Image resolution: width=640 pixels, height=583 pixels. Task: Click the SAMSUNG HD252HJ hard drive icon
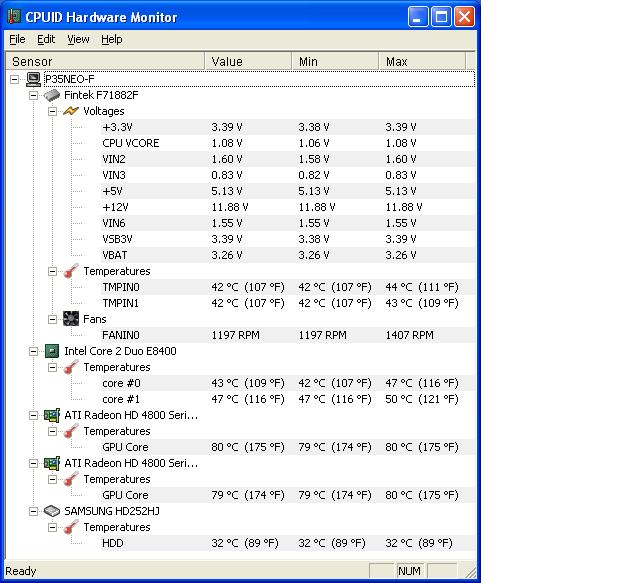click(x=52, y=511)
